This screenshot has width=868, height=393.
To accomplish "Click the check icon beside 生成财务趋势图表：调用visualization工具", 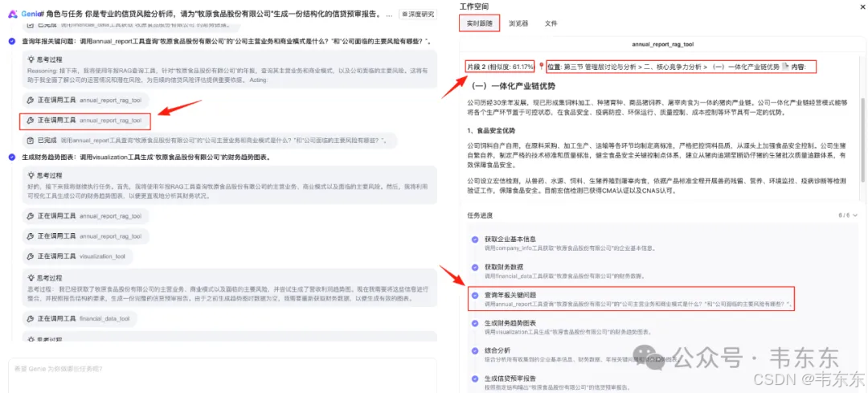I will (x=12, y=158).
